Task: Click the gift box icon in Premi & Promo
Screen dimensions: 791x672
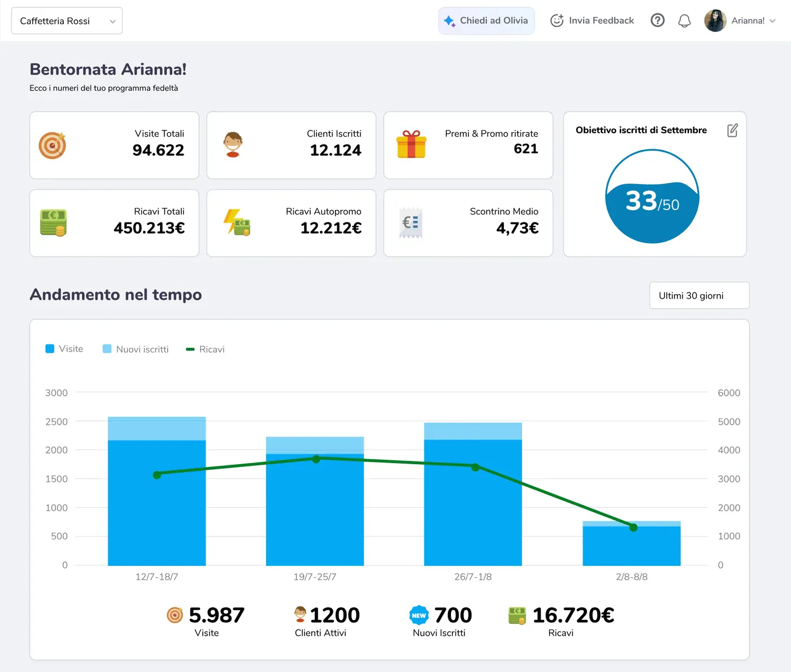Action: tap(411, 144)
